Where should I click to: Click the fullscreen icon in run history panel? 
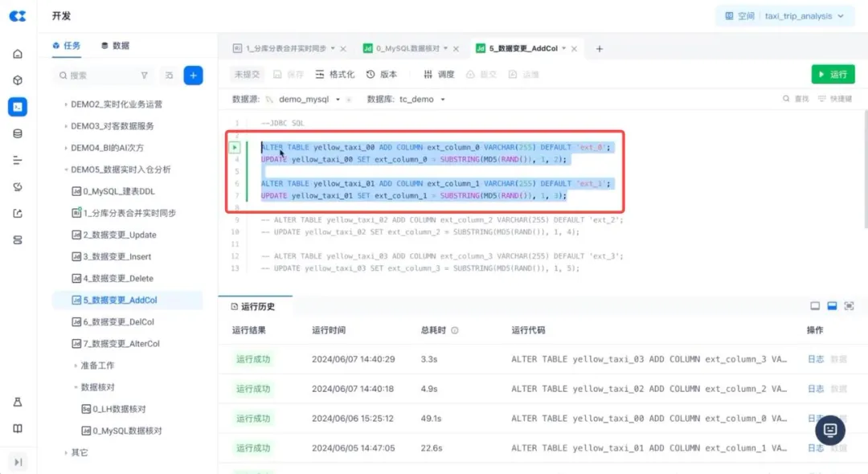coord(849,306)
